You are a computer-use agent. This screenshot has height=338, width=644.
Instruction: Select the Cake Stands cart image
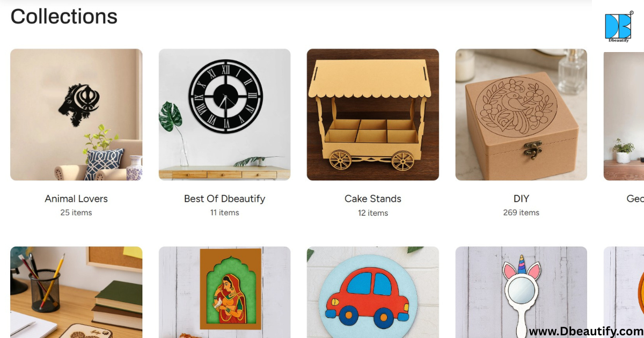pos(373,115)
